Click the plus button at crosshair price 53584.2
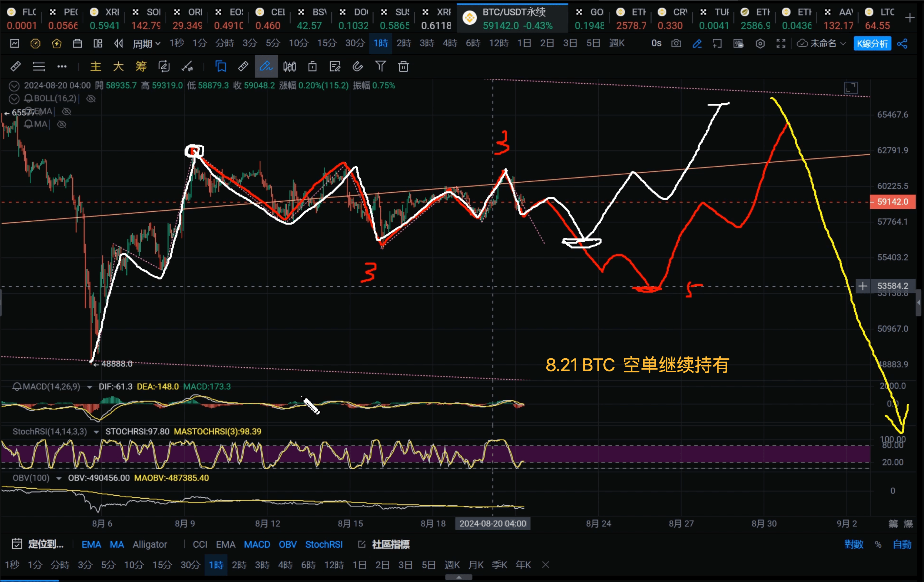 click(863, 286)
